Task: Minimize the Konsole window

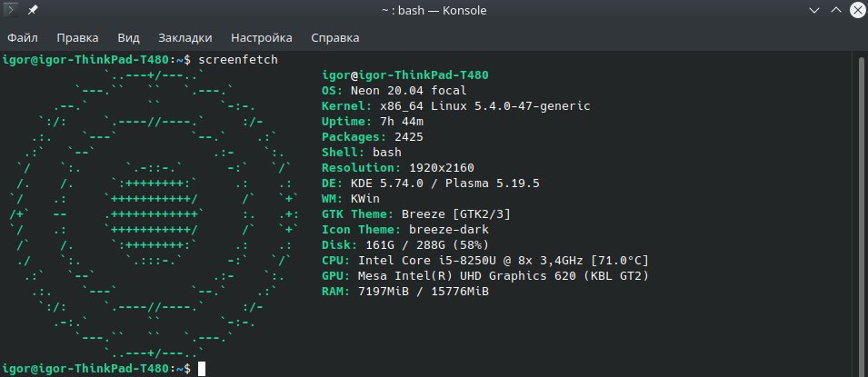Action: [x=813, y=11]
